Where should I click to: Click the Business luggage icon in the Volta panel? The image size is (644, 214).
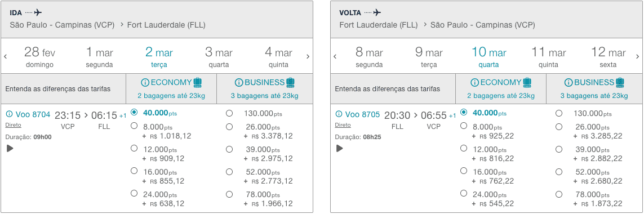(x=620, y=82)
